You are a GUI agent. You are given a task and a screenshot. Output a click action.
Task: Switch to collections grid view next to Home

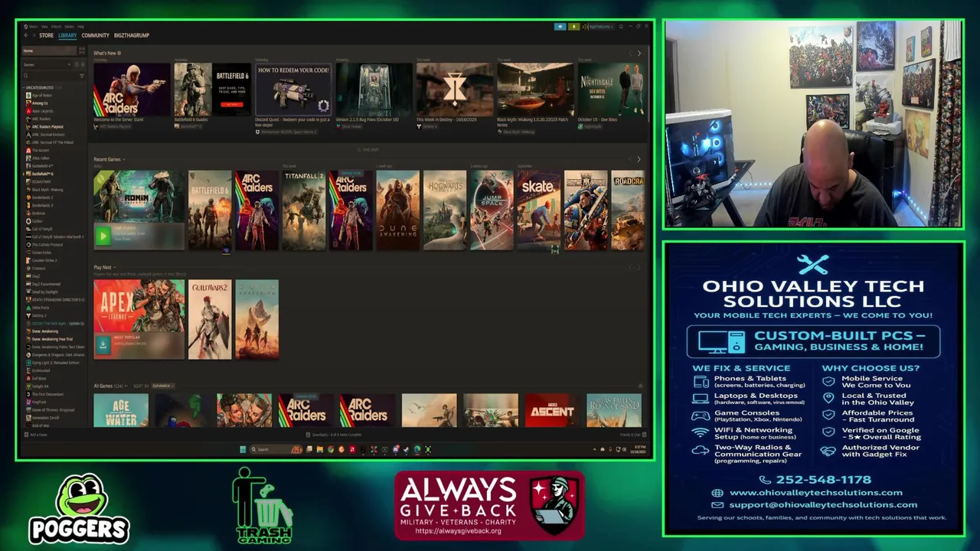click(x=82, y=51)
